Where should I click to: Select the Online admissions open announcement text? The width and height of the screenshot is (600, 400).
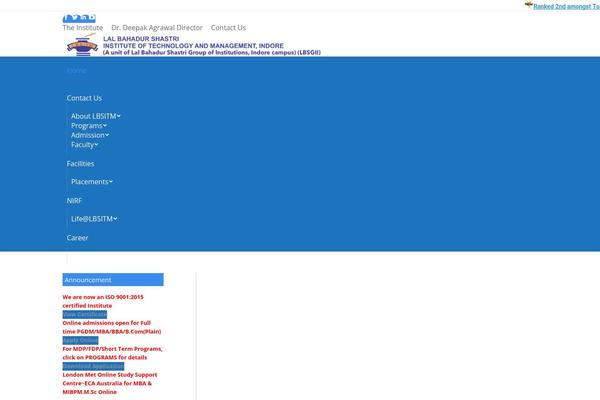coord(112,327)
